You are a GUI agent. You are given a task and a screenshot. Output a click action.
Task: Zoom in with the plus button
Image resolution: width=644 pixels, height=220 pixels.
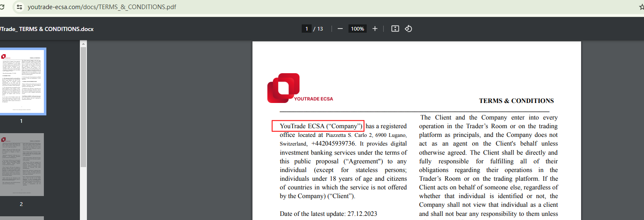pos(375,29)
